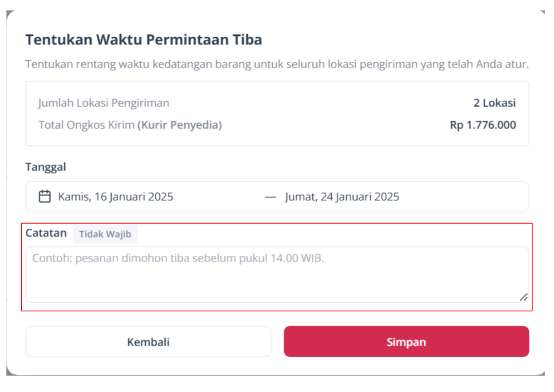Image resolution: width=554 pixels, height=392 pixels.
Task: Select the start date Kamis, 16 Januari 2025
Action: (x=116, y=196)
